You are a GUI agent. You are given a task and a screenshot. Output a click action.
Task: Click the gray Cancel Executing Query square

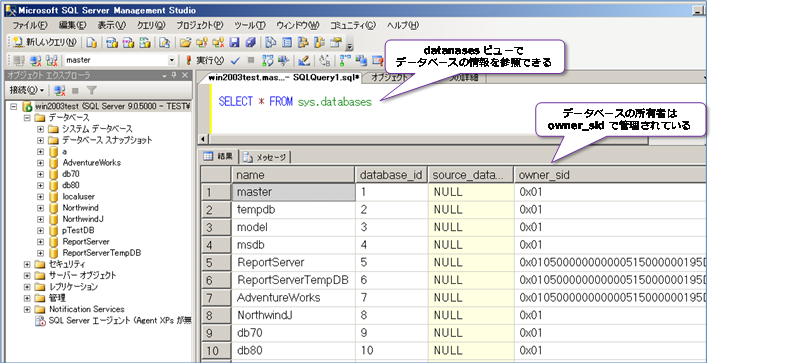click(251, 60)
